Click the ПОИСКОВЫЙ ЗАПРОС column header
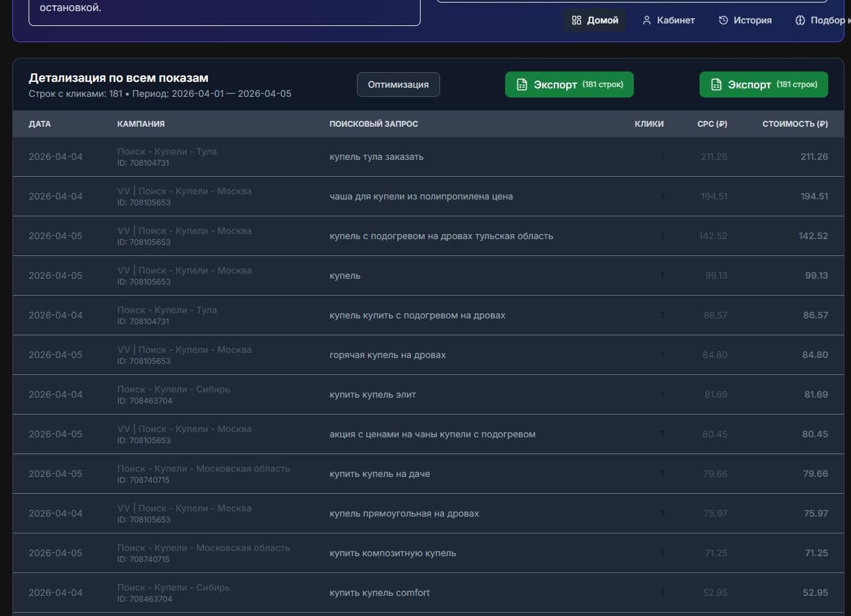The image size is (851, 616). (374, 124)
